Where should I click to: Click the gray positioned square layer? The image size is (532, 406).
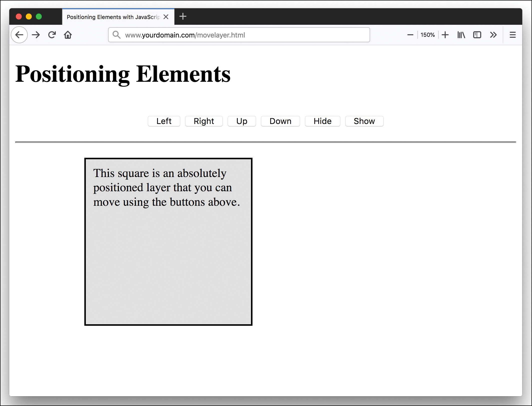pyautogui.click(x=168, y=262)
